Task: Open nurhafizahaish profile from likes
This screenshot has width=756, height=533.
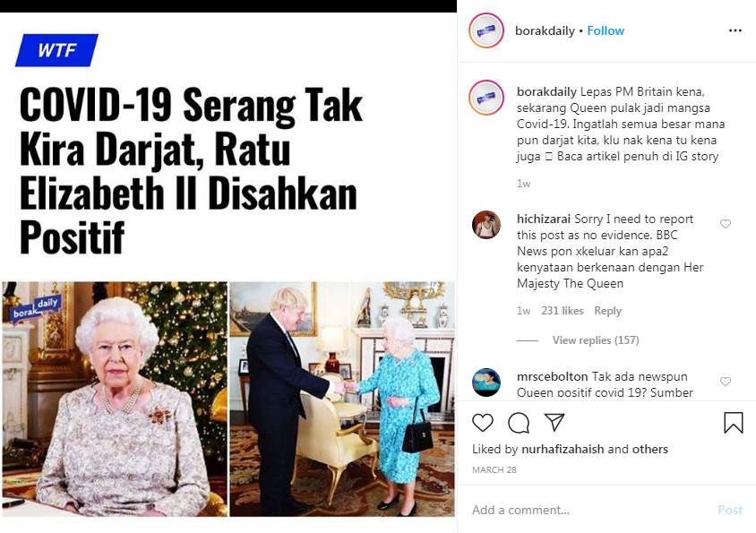Action: coord(563,449)
